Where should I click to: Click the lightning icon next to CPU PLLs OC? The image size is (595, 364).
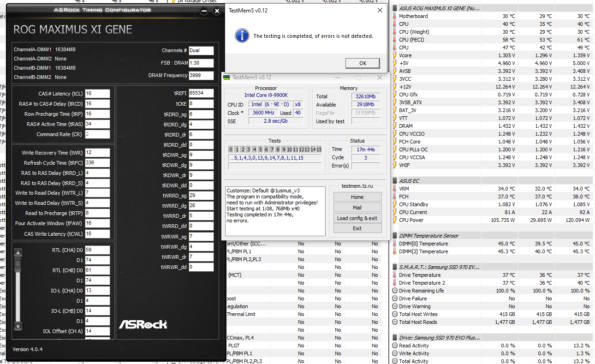coord(394,149)
